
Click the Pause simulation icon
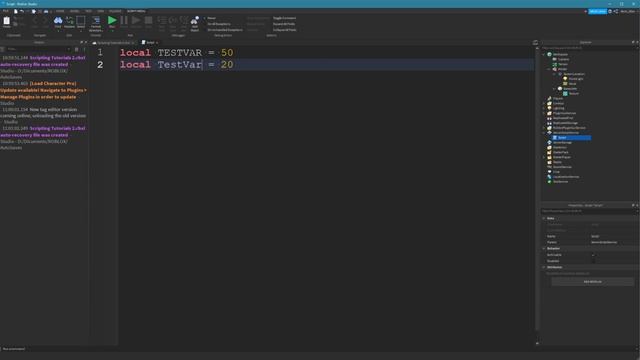click(x=124, y=20)
